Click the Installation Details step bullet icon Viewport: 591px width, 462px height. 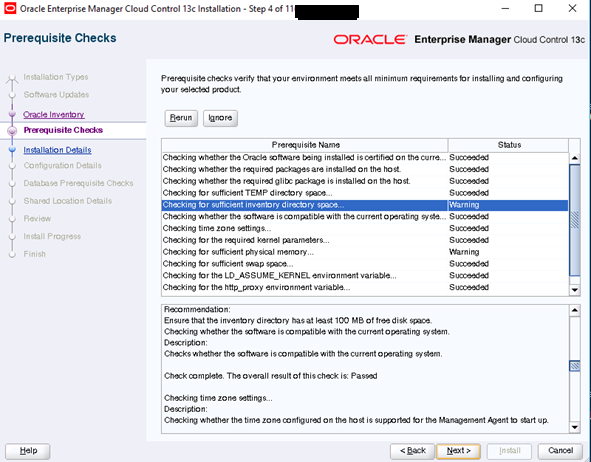(x=12, y=150)
